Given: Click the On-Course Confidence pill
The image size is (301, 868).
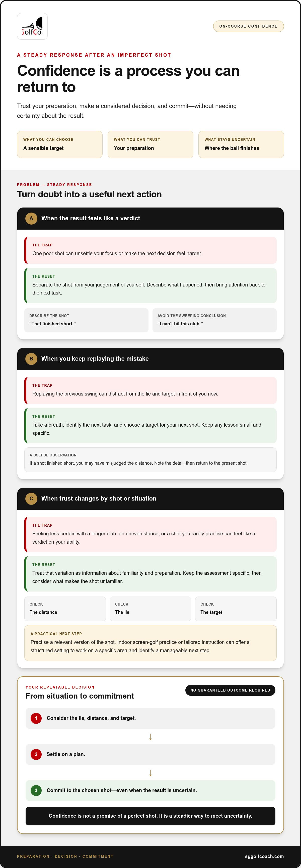Looking at the screenshot, I should (x=248, y=26).
